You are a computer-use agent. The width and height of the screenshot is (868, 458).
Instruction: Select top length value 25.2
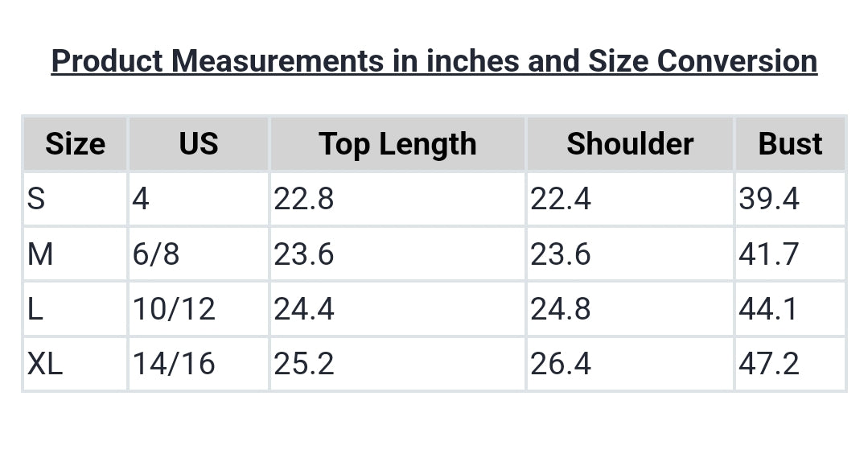pos(303,364)
